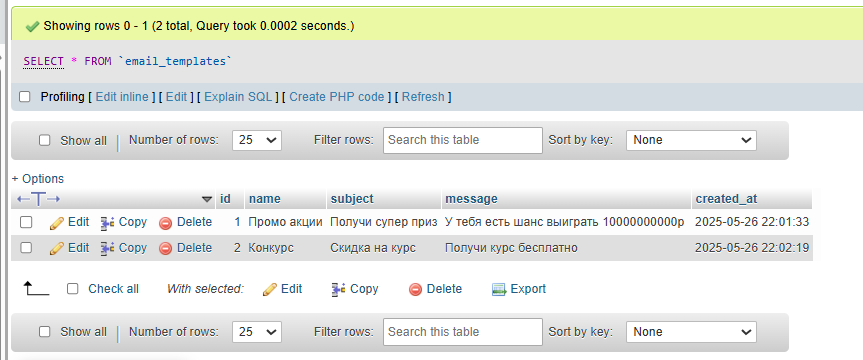Select the checkbox for Промо акции row
863x360 pixels.
click(x=26, y=222)
